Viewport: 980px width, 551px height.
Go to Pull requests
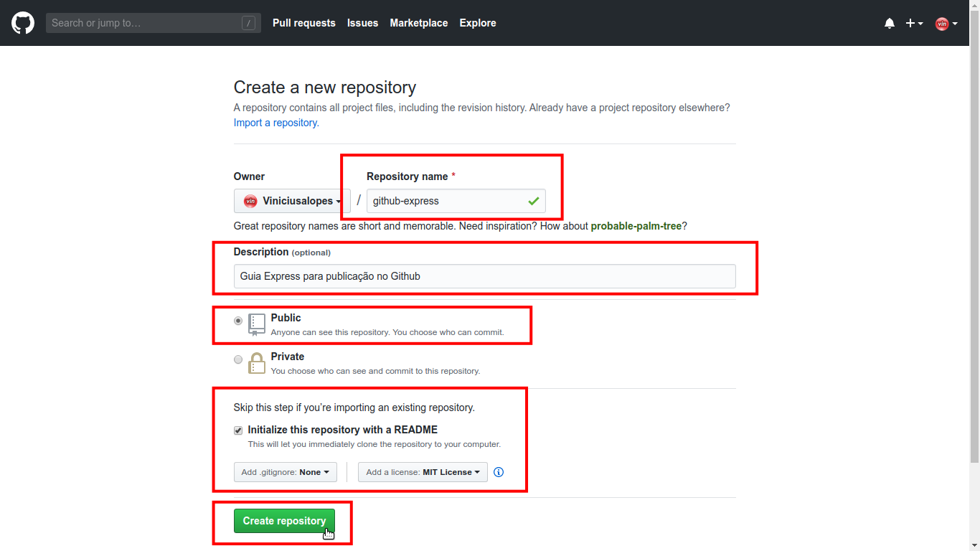point(304,23)
